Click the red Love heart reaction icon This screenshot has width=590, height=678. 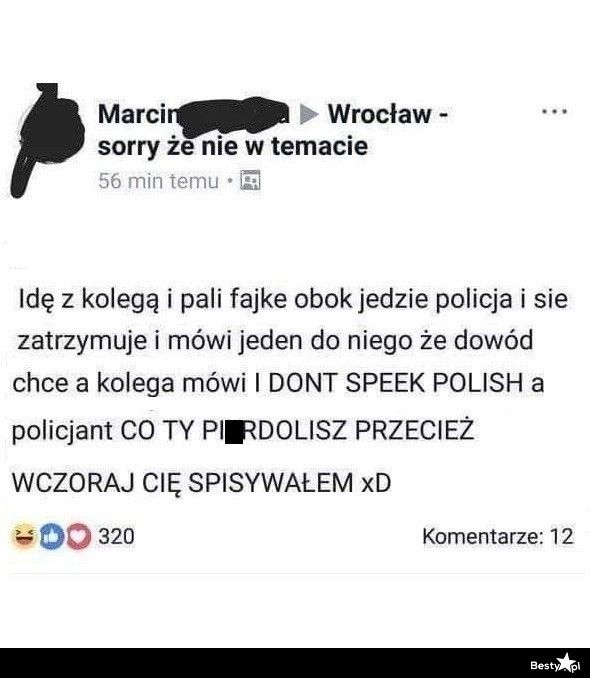click(x=78, y=536)
